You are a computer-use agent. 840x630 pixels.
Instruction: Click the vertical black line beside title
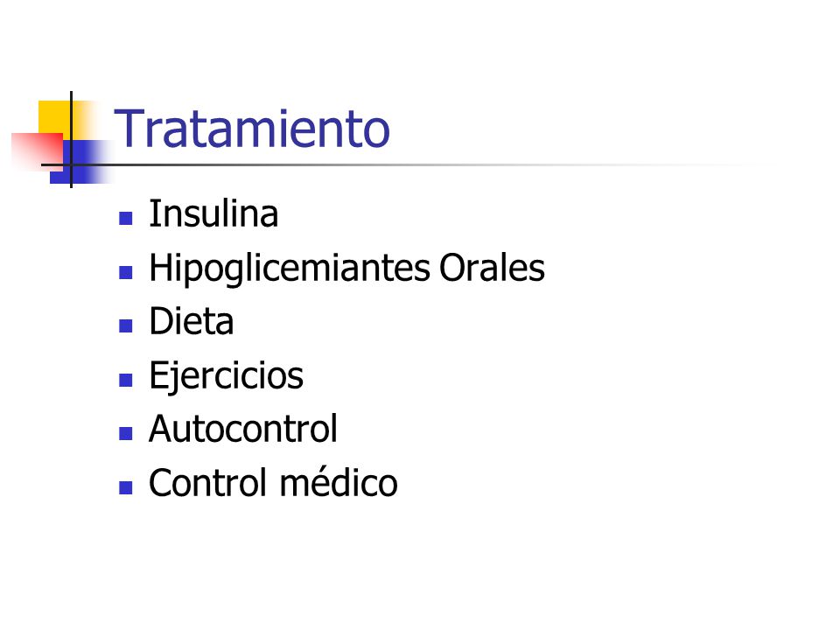71,139
